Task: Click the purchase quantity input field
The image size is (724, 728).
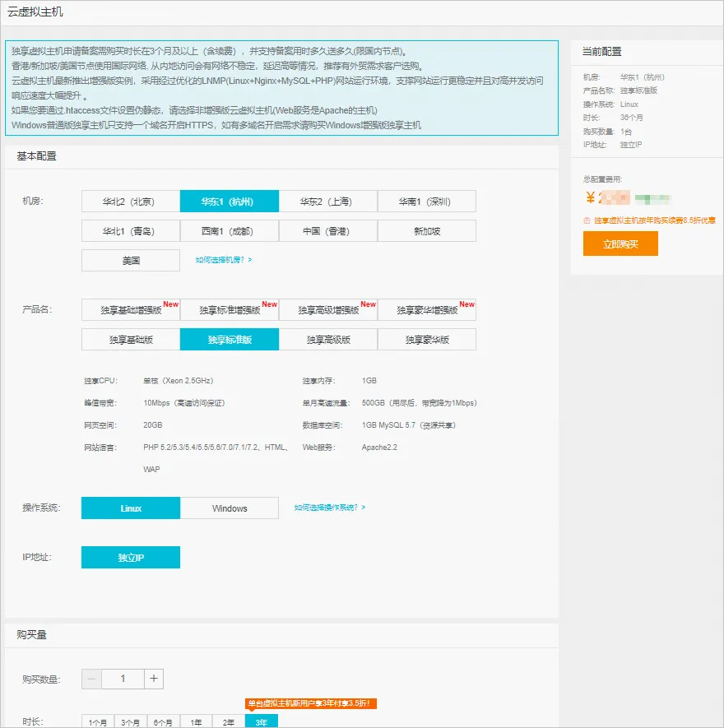Action: (123, 679)
